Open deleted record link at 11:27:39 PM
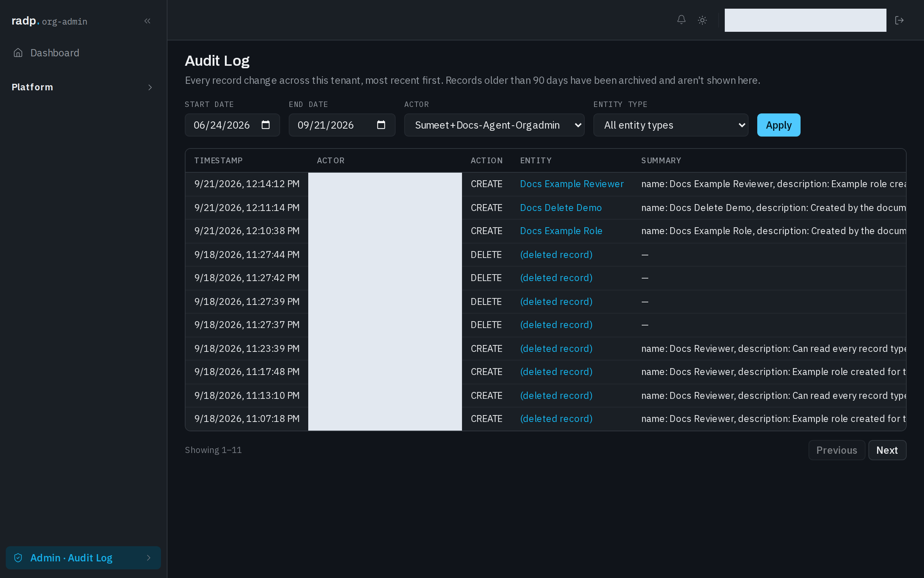Image resolution: width=924 pixels, height=578 pixels. click(556, 302)
